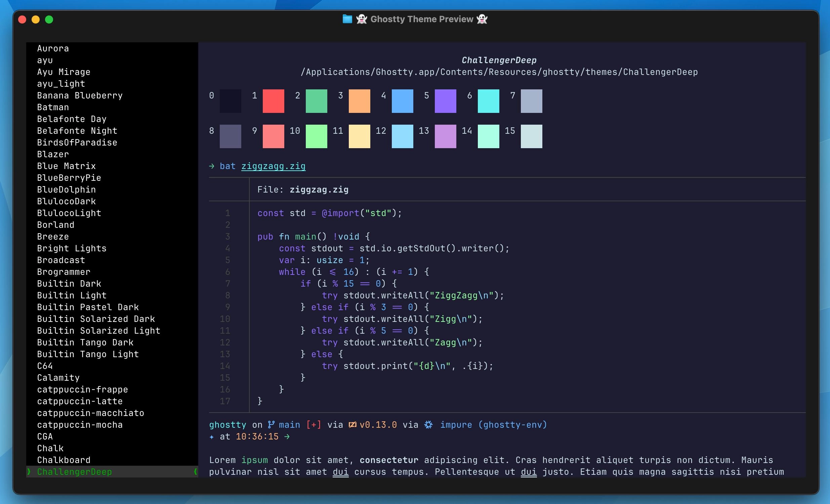Select the Broadcast theme
Viewport: 830px width, 504px height.
(61, 260)
